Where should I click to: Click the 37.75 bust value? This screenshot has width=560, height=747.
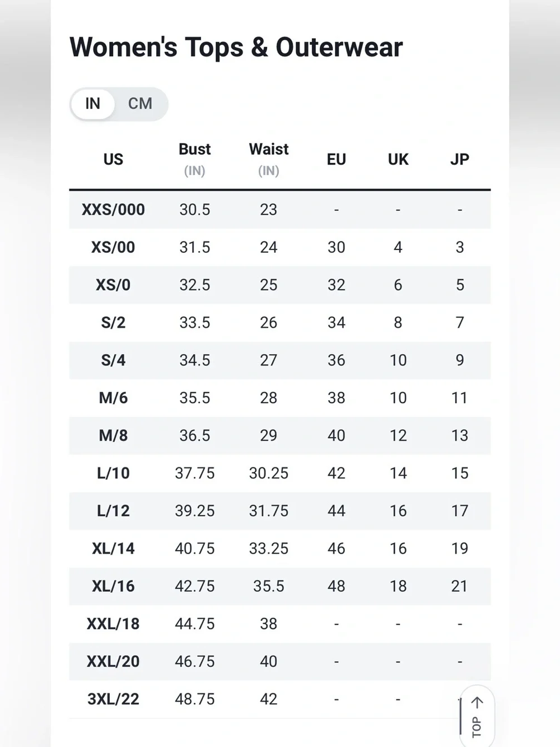195,474
